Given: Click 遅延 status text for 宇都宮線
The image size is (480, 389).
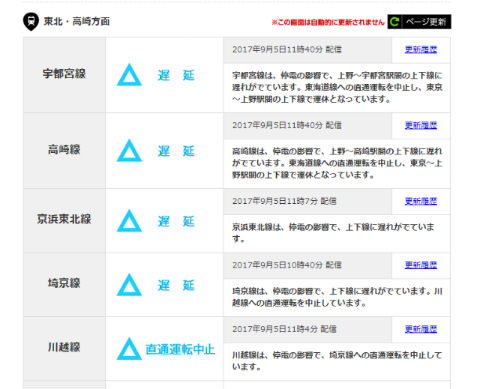Looking at the screenshot, I should pos(176,75).
